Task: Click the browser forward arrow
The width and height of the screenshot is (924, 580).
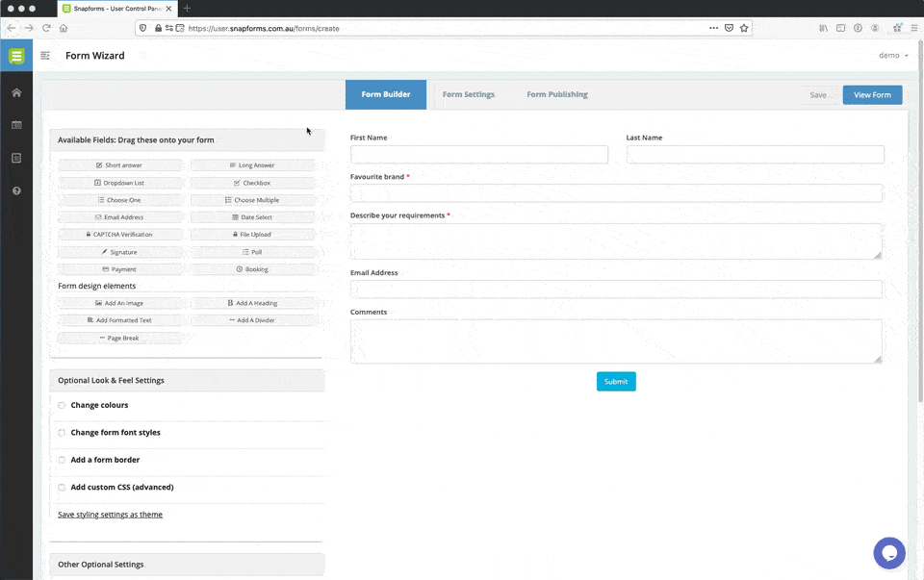Action: (29, 28)
